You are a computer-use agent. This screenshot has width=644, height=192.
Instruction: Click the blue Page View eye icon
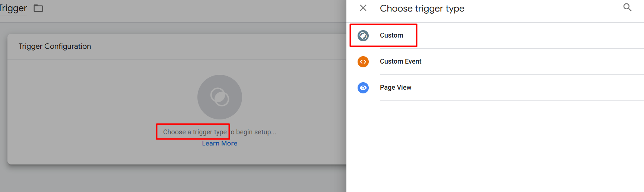363,87
